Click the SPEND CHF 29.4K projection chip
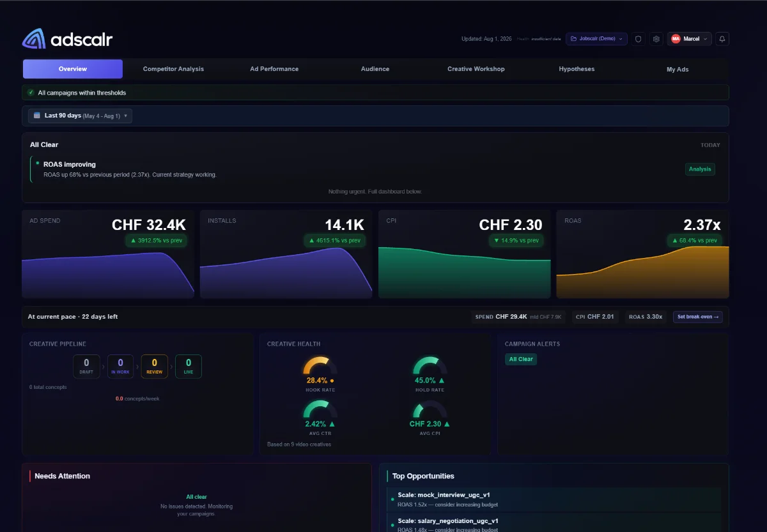The width and height of the screenshot is (767, 532). (x=519, y=317)
